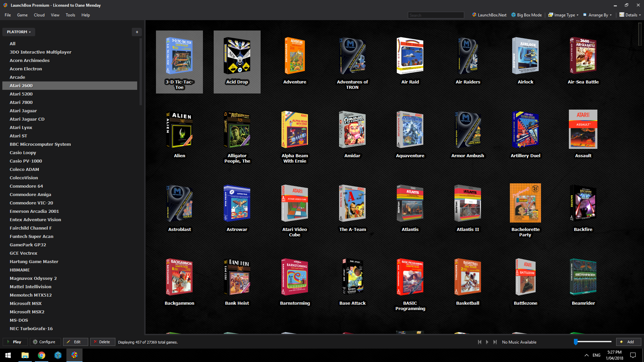
Task: Select Mattel Intellivision platform
Action: pos(70,287)
